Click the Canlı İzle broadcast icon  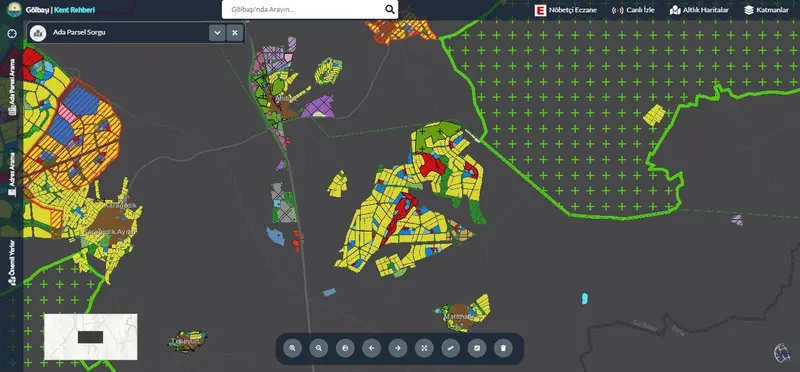point(617,10)
